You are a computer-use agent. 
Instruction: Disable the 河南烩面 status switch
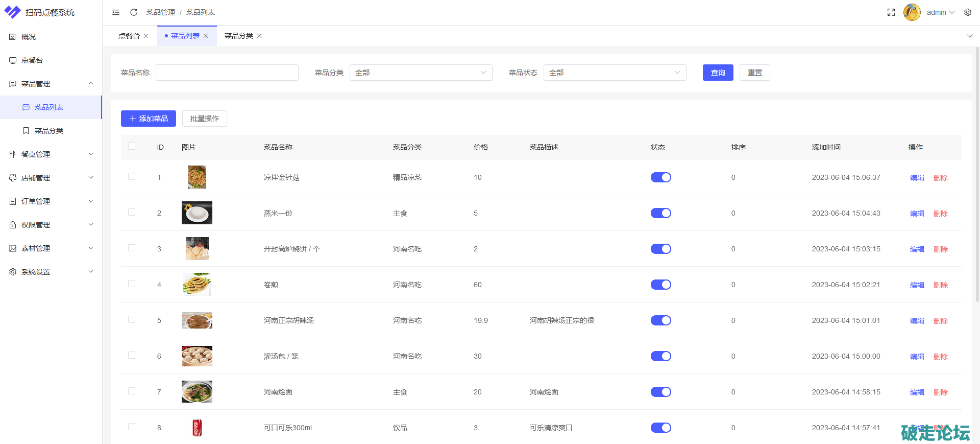coord(660,392)
